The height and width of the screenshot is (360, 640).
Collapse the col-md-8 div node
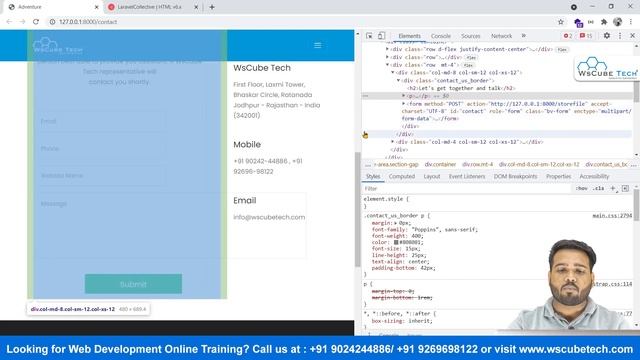coord(393,73)
